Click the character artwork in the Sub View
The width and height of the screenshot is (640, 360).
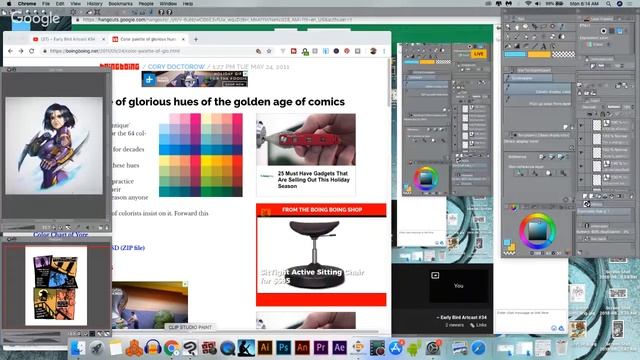(x=54, y=145)
